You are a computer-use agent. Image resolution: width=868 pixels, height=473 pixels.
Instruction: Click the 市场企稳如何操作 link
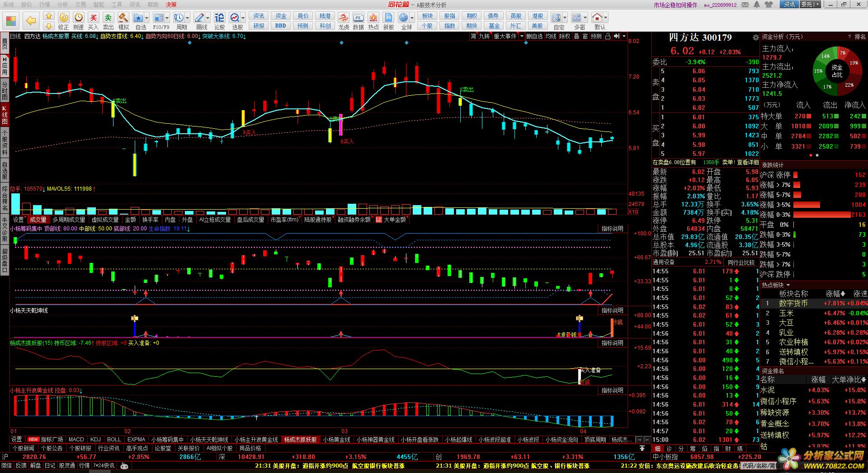(x=675, y=5)
